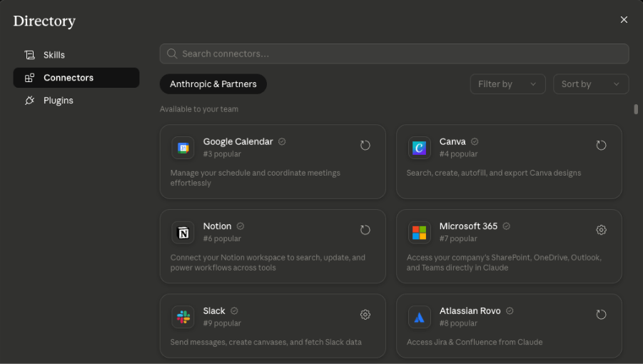Viewport: 643px width, 364px height.
Task: Select Connectors in the sidebar
Action: (x=76, y=78)
